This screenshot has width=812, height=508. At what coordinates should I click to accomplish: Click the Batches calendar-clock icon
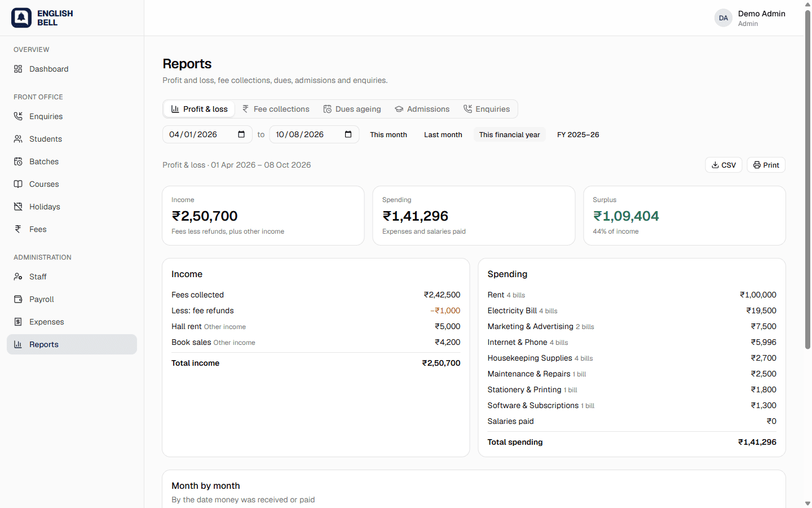pyautogui.click(x=18, y=161)
